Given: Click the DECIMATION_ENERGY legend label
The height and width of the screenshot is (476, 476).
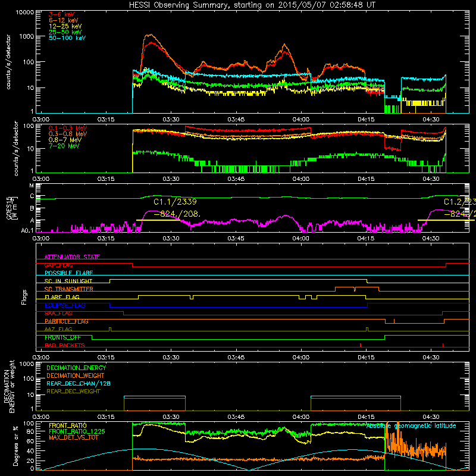Looking at the screenshot, I should (x=76, y=368).
